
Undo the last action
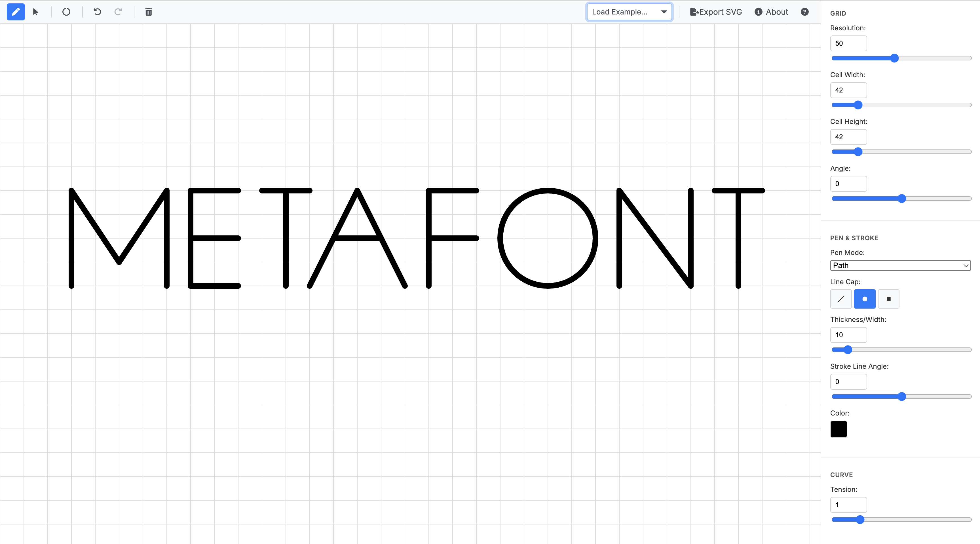pos(97,12)
